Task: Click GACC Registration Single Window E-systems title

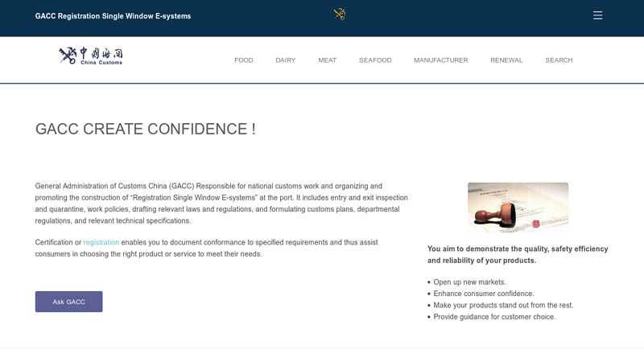Action: click(113, 16)
